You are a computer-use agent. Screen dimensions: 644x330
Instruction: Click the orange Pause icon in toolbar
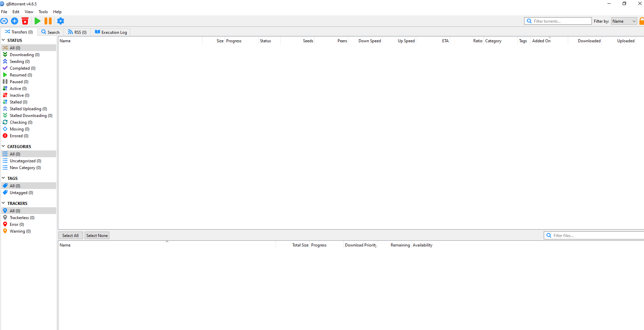(x=48, y=21)
